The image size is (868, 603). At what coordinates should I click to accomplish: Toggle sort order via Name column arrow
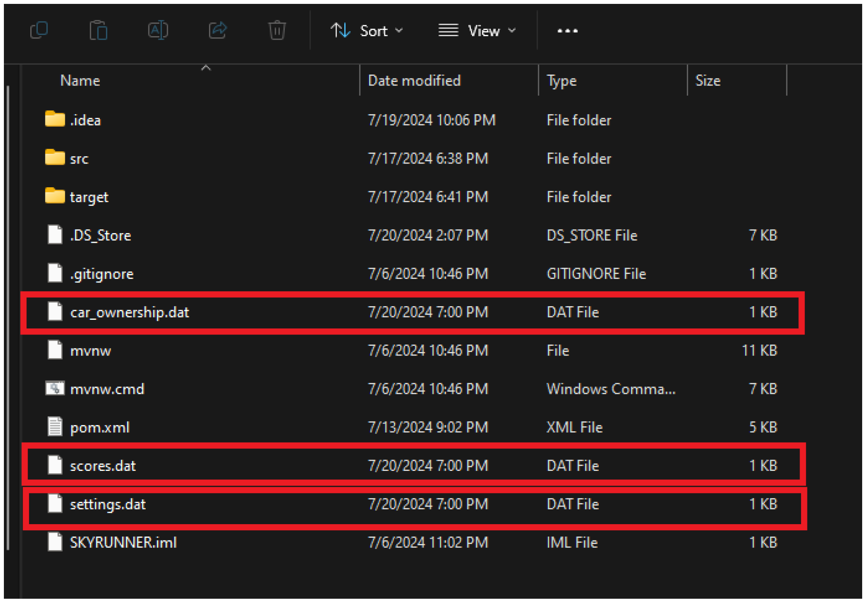click(206, 68)
